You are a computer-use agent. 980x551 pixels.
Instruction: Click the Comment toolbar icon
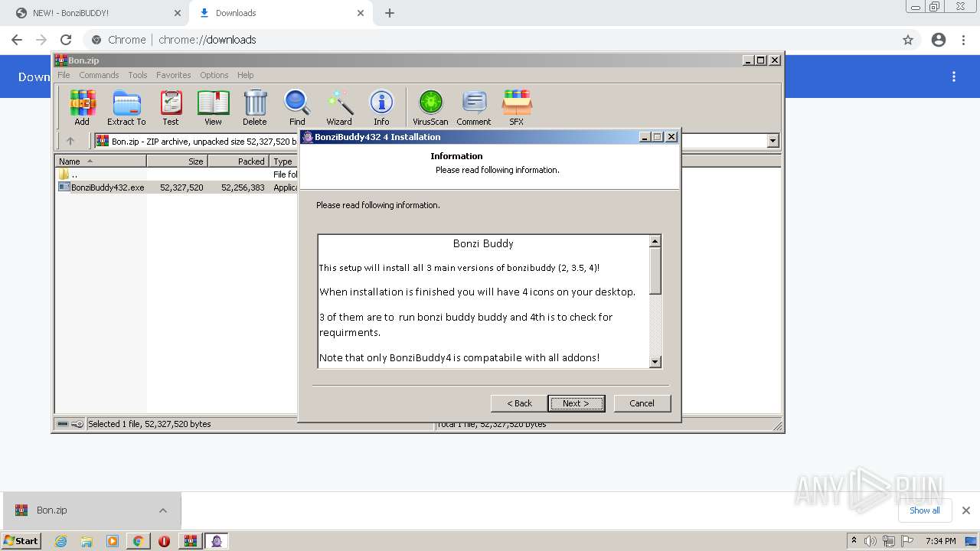[x=474, y=107]
